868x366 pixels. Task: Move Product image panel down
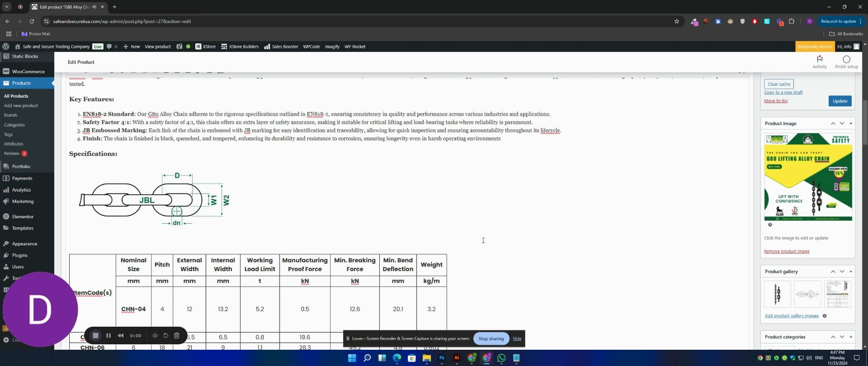click(842, 124)
